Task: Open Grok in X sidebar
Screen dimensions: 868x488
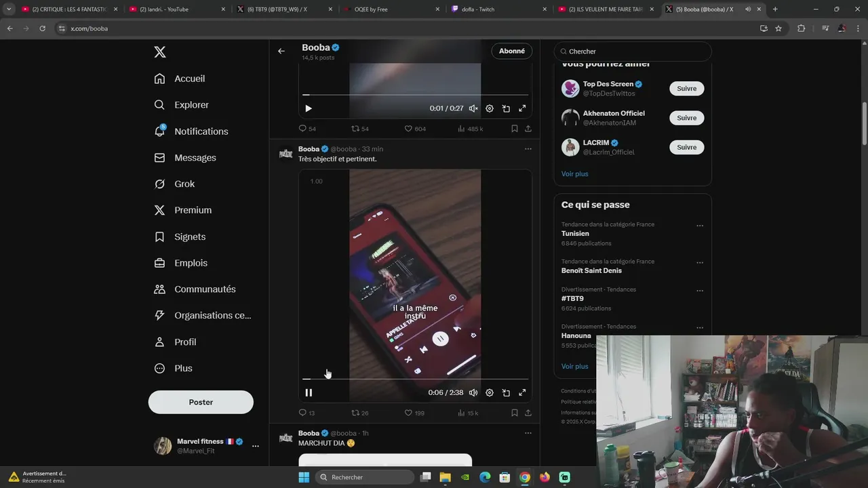Action: point(174,184)
